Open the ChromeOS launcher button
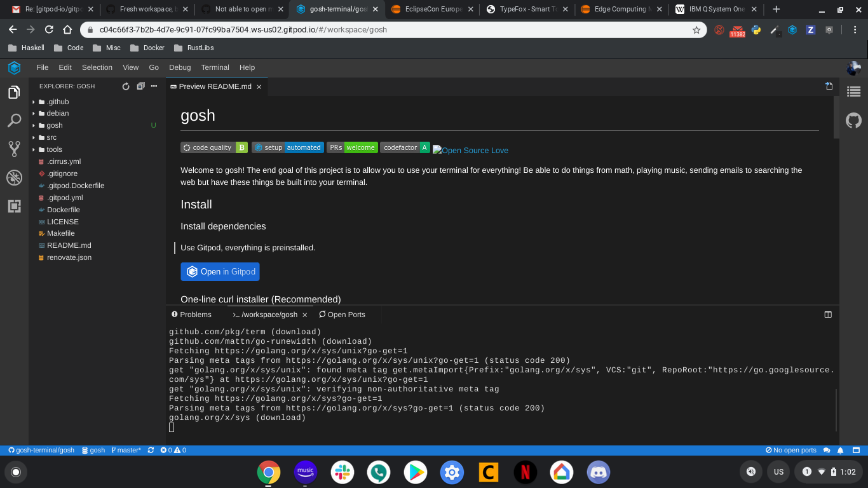 [x=16, y=471]
